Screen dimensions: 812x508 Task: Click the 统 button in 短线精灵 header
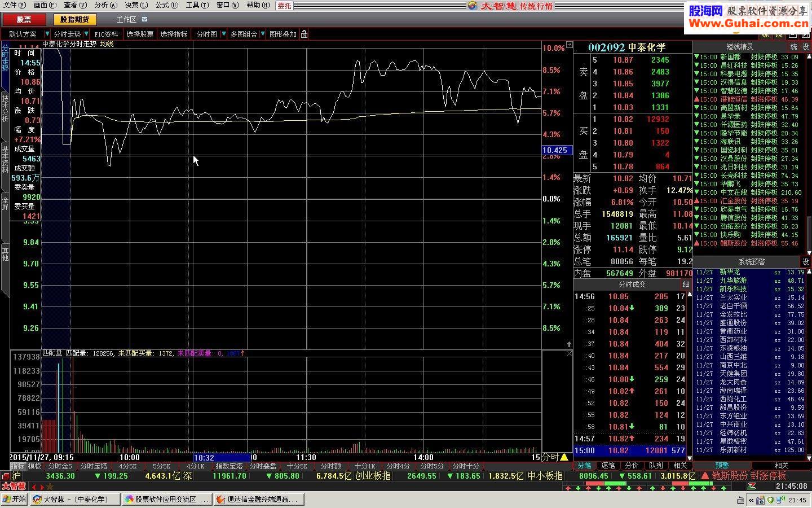coord(794,47)
